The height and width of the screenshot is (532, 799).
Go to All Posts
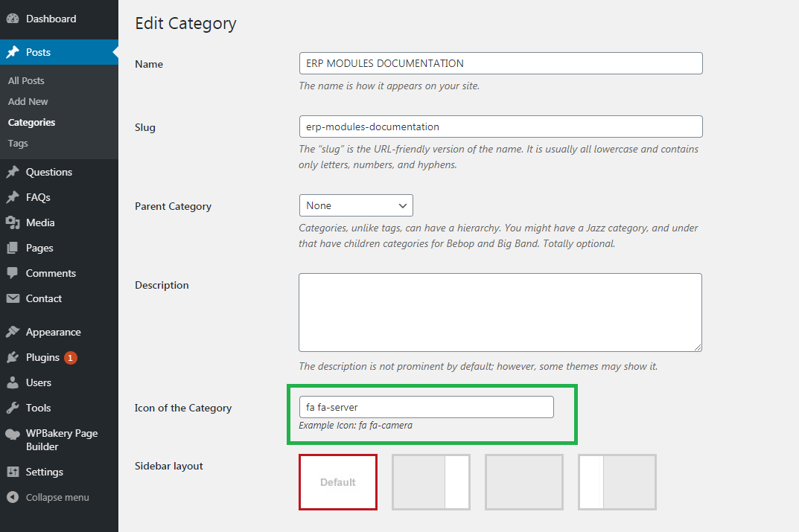point(26,80)
